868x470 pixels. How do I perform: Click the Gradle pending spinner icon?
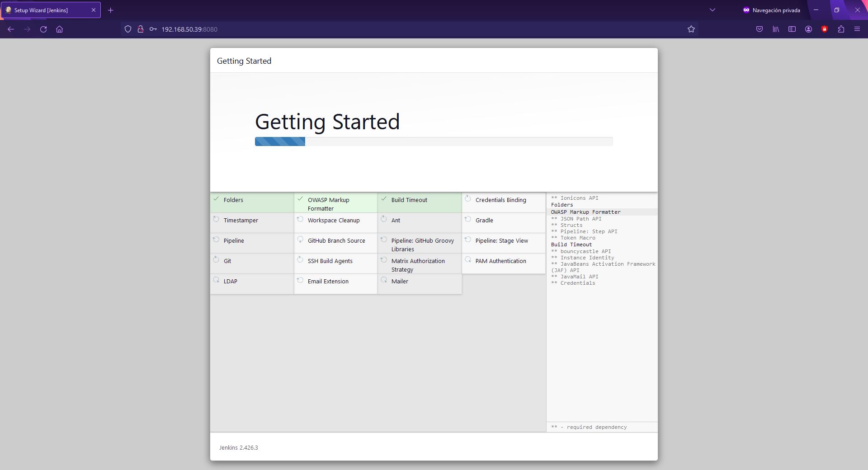[468, 219]
